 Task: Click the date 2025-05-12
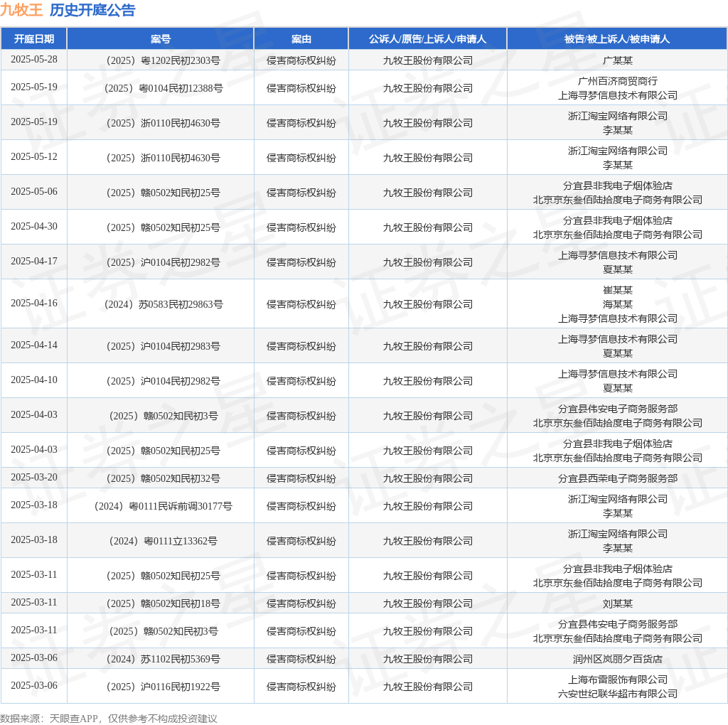[x=34, y=157]
